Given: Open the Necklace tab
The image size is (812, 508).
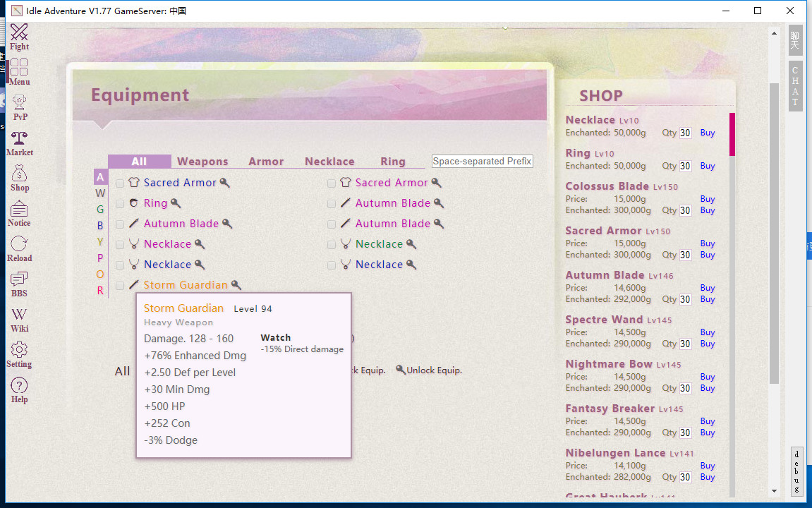Looking at the screenshot, I should 329,161.
